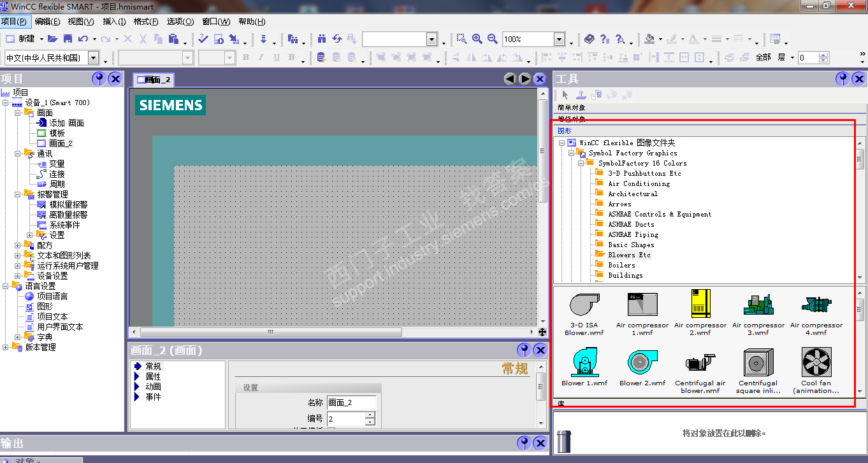This screenshot has width=868, height=463.
Task: Collapse the 通讯 node in project tree
Action: pos(18,153)
